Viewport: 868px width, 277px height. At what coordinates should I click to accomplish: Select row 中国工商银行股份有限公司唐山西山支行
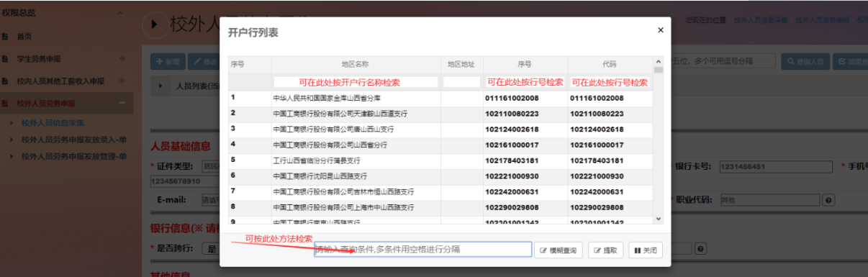point(440,130)
